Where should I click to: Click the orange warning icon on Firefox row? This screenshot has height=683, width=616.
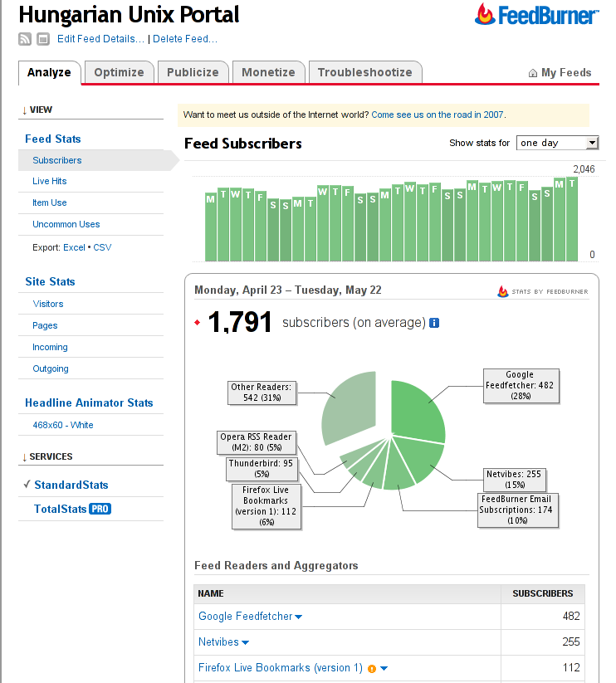coord(372,669)
